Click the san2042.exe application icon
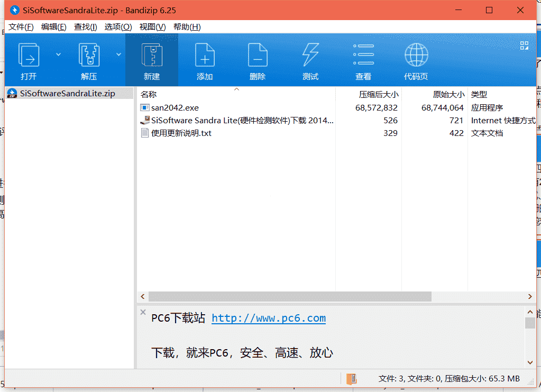 pos(144,108)
